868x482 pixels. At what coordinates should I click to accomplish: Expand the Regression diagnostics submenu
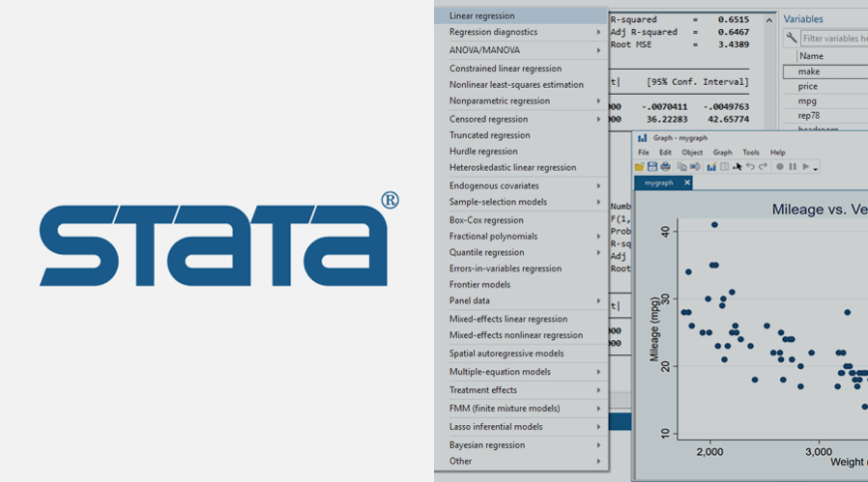pyautogui.click(x=522, y=32)
